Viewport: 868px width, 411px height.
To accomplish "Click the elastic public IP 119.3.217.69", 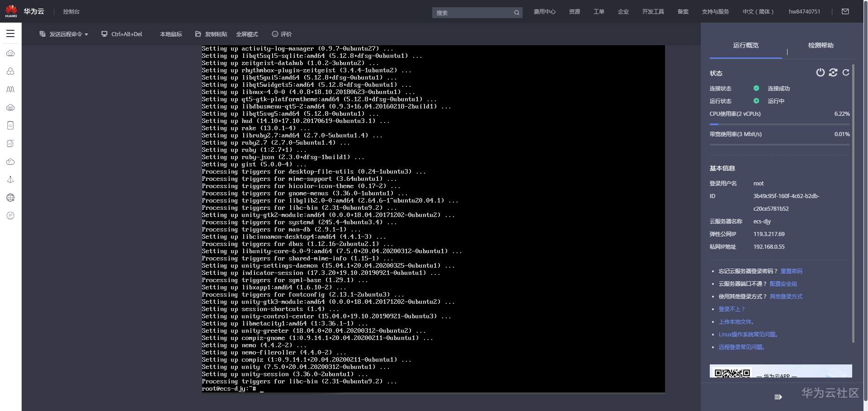I will pyautogui.click(x=769, y=234).
